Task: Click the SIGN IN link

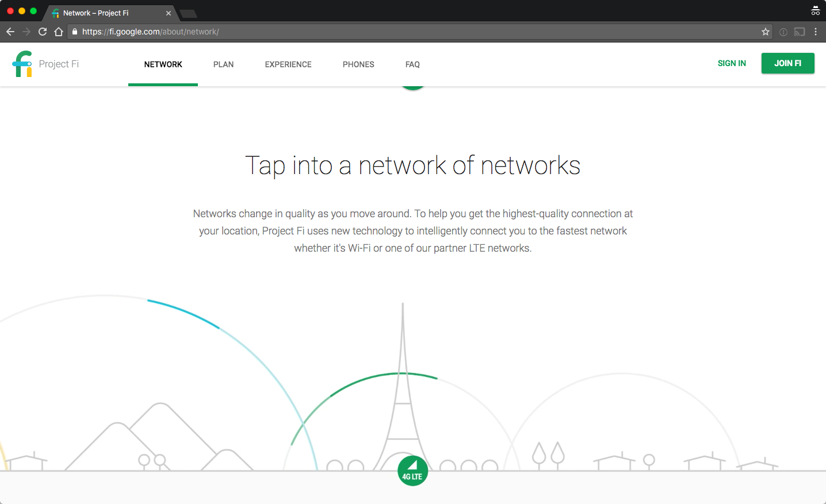Action: tap(732, 63)
